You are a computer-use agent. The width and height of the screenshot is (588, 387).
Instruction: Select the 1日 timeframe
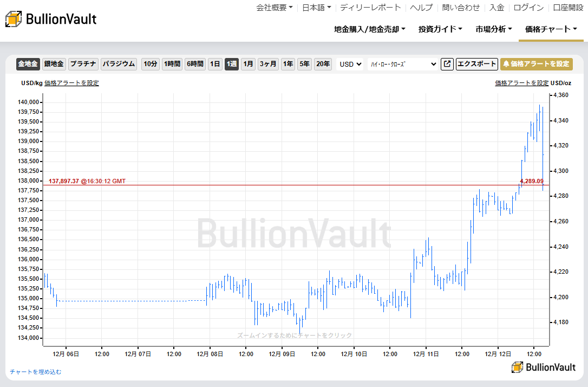click(x=214, y=64)
